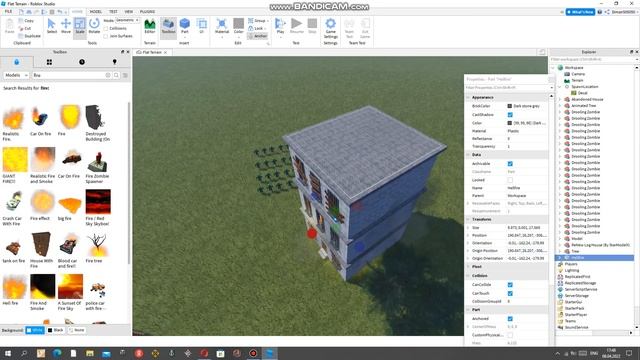Image resolution: width=640 pixels, height=360 pixels.
Task: Open the Mode Geometric dropdown
Action: [127, 20]
